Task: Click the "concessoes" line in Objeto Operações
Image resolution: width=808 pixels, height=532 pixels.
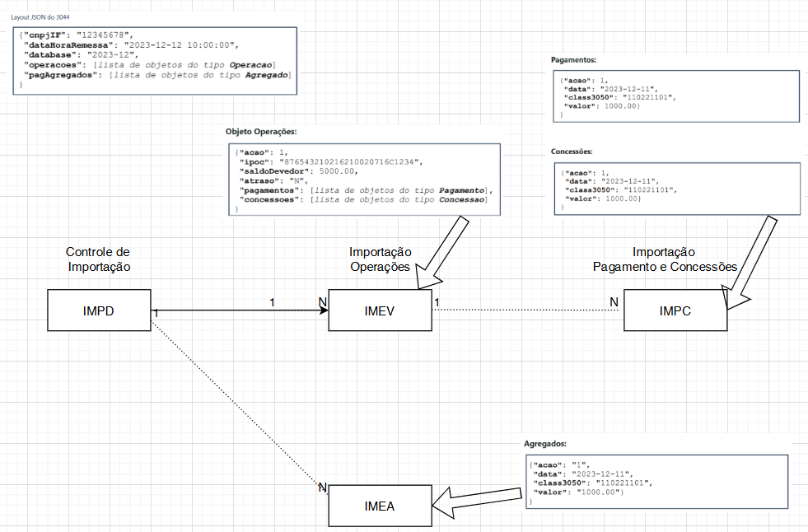Action: click(363, 199)
